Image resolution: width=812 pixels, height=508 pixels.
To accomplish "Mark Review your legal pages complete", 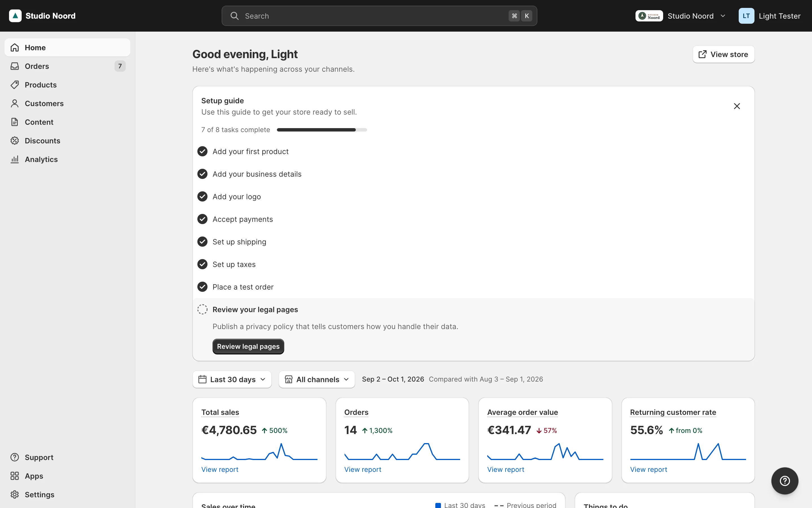I will 202,309.
